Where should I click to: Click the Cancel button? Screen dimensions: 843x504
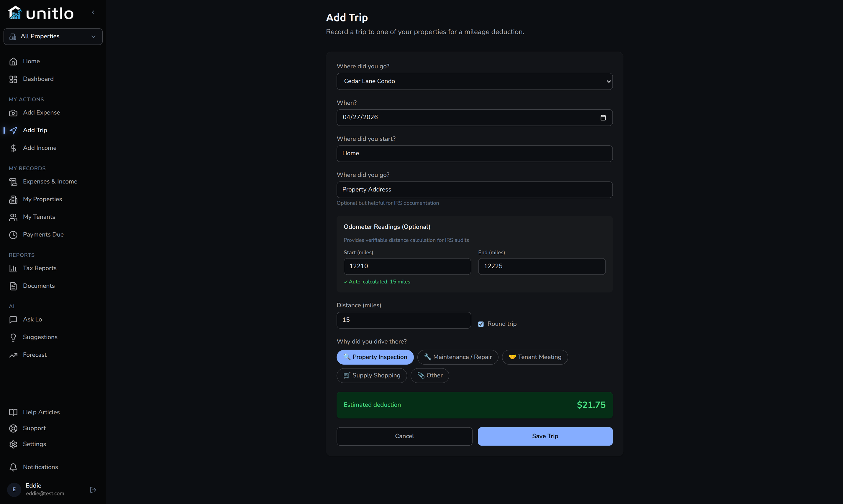click(404, 436)
